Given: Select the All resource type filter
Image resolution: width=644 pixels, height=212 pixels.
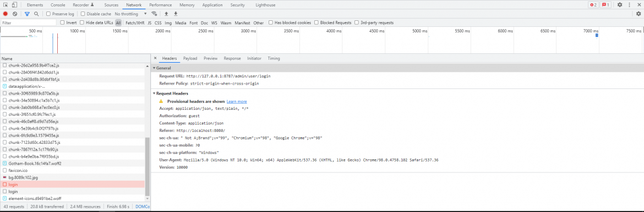Looking at the screenshot, I should coord(118,23).
